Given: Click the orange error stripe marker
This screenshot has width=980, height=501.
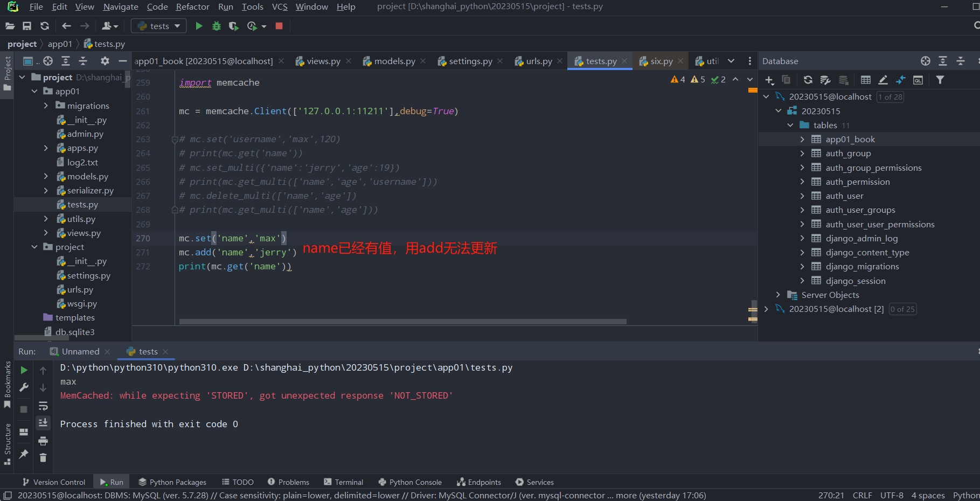Looking at the screenshot, I should click(x=753, y=91).
